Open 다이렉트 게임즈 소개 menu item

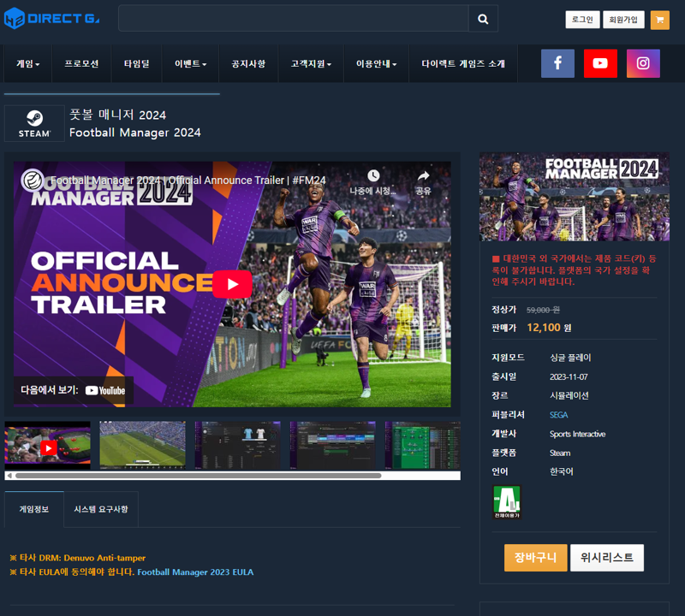point(463,64)
